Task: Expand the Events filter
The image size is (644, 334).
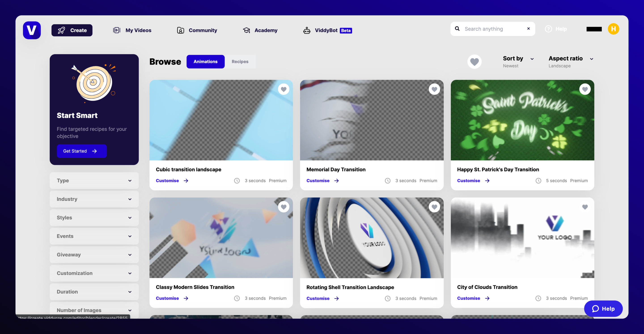Action: tap(94, 236)
